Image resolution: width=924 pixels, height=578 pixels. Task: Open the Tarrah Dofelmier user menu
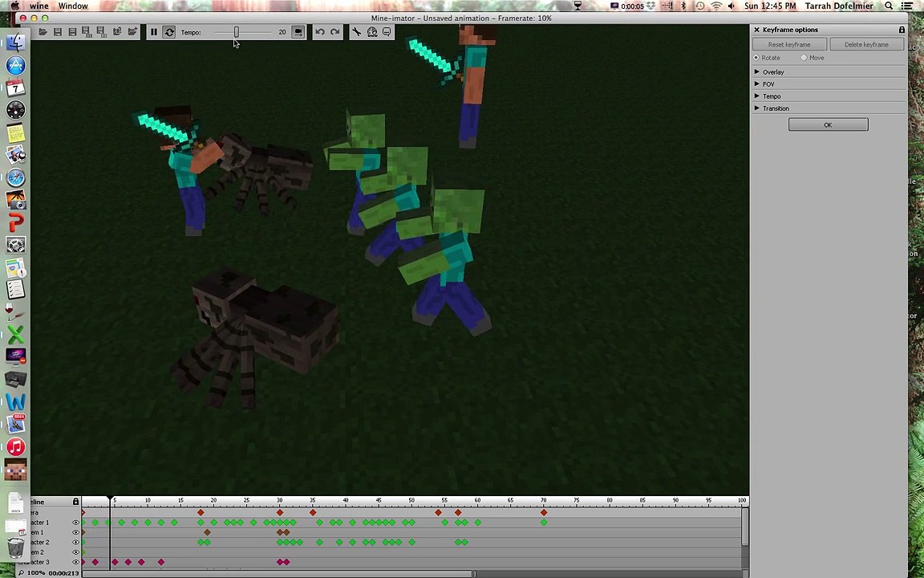[840, 6]
